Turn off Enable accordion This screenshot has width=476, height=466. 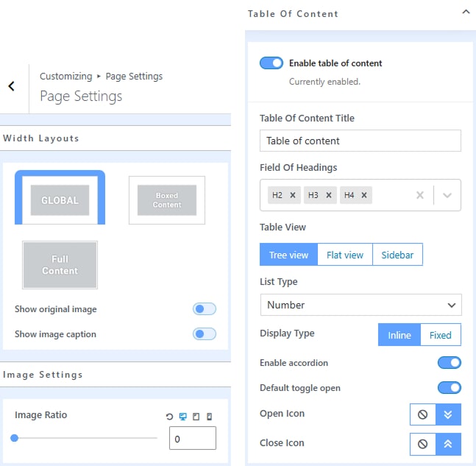click(x=449, y=363)
